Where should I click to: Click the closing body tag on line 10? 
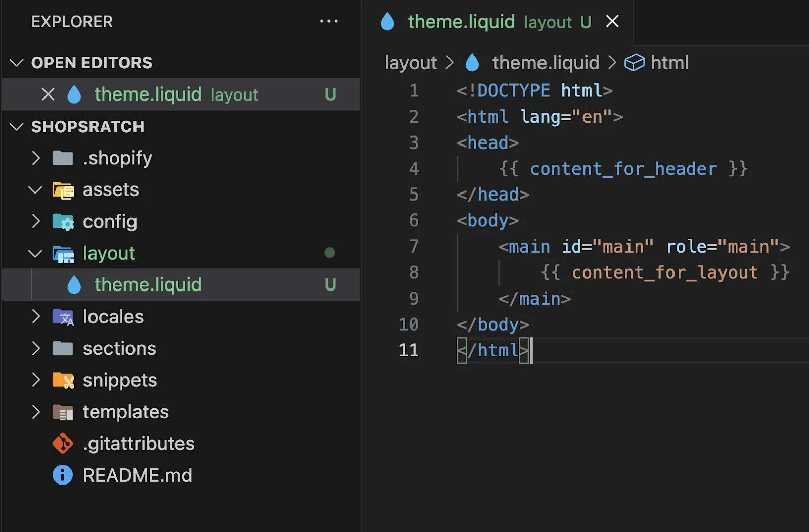point(493,325)
